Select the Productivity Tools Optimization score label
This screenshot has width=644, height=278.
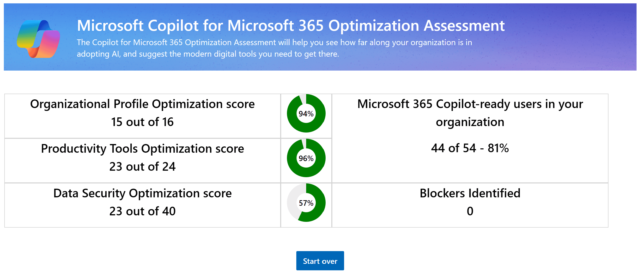[x=142, y=149]
